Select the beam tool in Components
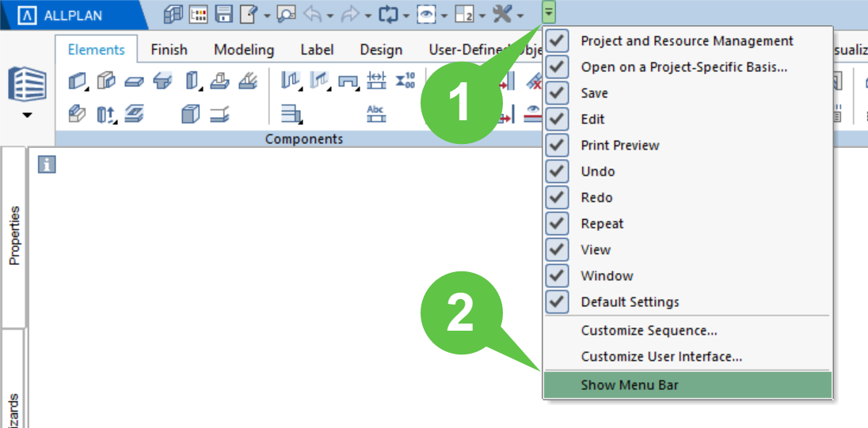The width and height of the screenshot is (868, 428). pos(162,81)
